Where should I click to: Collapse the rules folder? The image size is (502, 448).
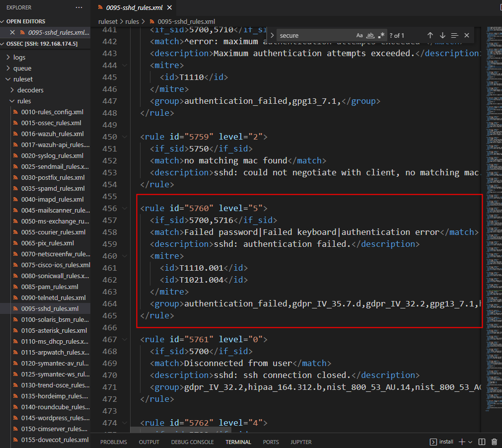pos(45,101)
